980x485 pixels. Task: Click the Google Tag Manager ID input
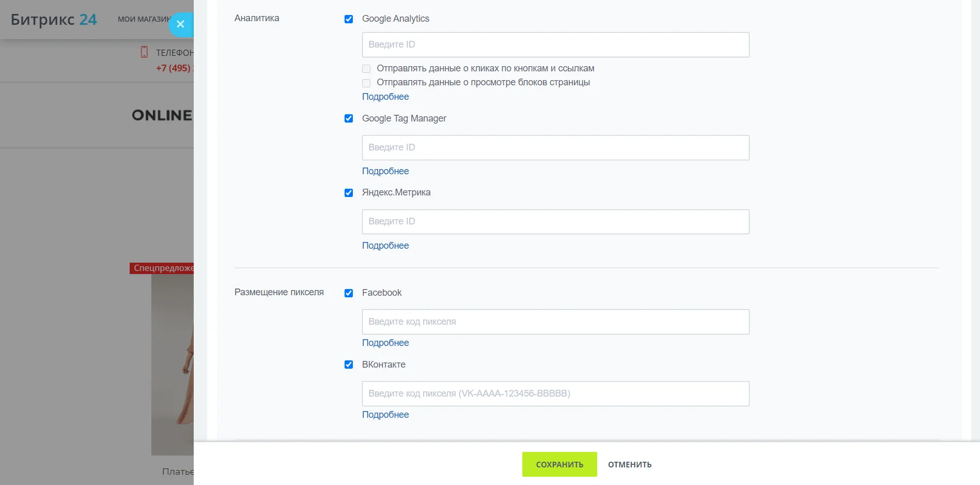[555, 147]
